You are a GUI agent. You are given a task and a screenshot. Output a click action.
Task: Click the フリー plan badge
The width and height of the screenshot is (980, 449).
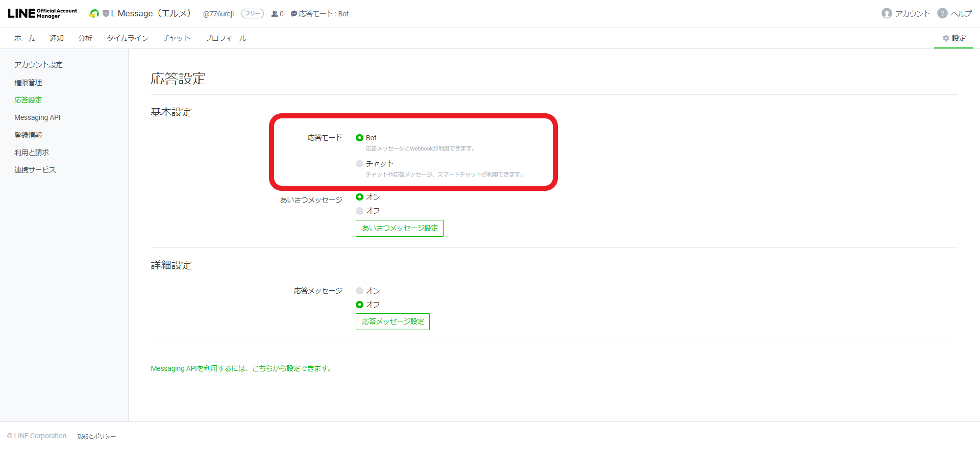coord(253,14)
